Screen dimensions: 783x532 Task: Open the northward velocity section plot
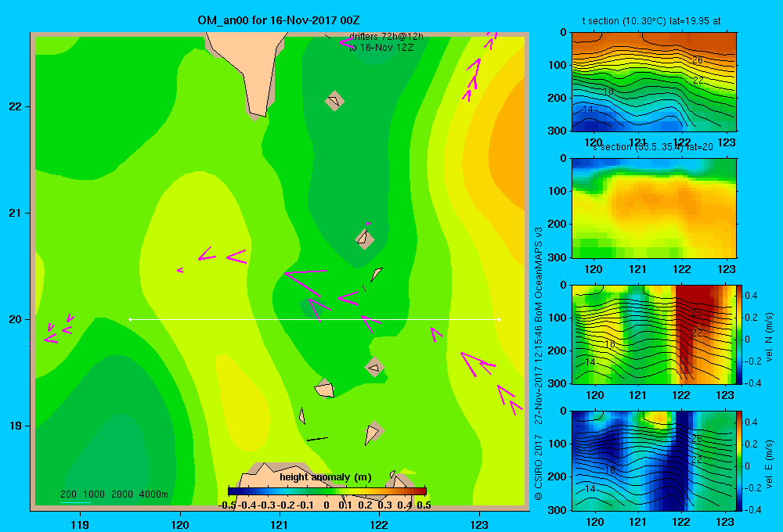pos(654,334)
